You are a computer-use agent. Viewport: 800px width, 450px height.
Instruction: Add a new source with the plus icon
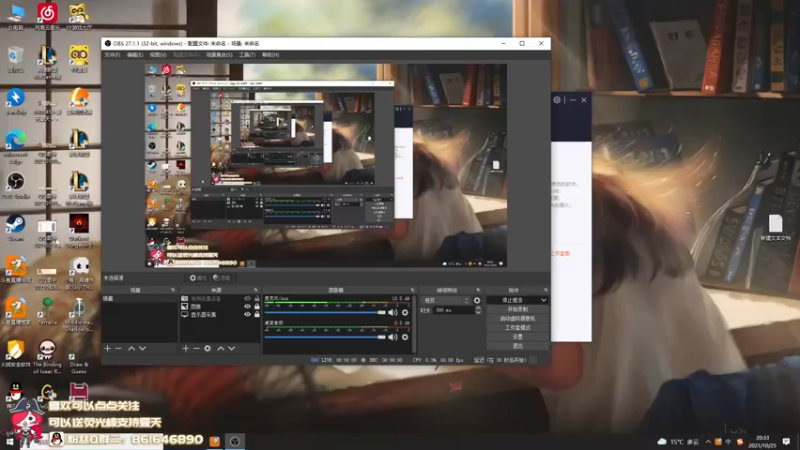[186, 348]
